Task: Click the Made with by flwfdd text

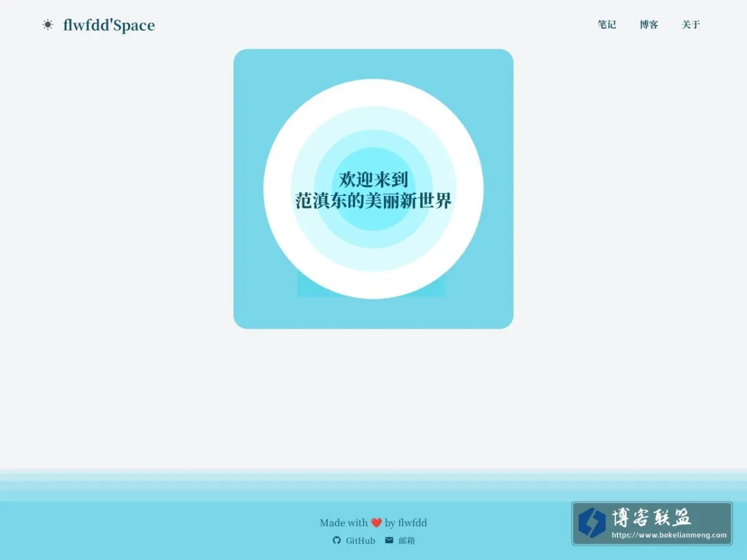Action: 374,523
